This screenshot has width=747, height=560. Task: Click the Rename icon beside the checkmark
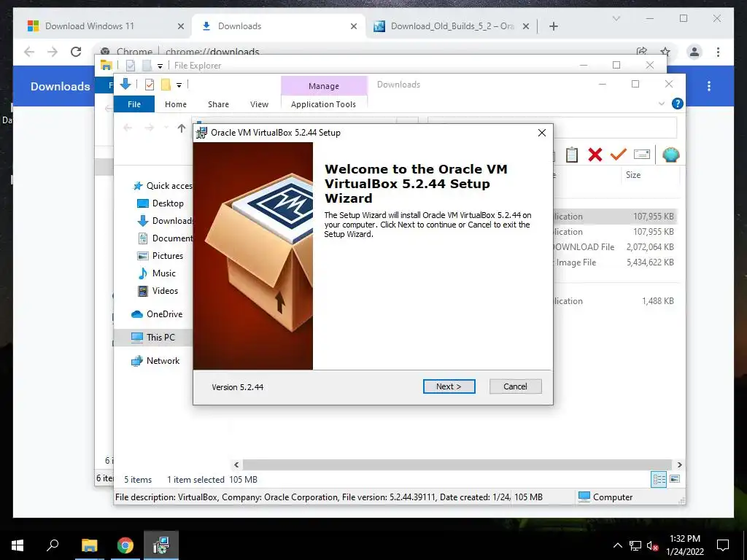(x=642, y=155)
